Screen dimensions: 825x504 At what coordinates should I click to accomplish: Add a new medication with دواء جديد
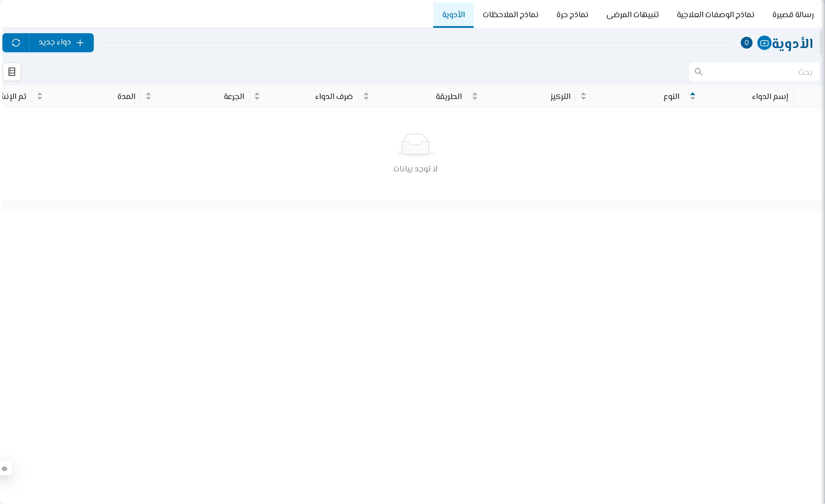tap(62, 43)
